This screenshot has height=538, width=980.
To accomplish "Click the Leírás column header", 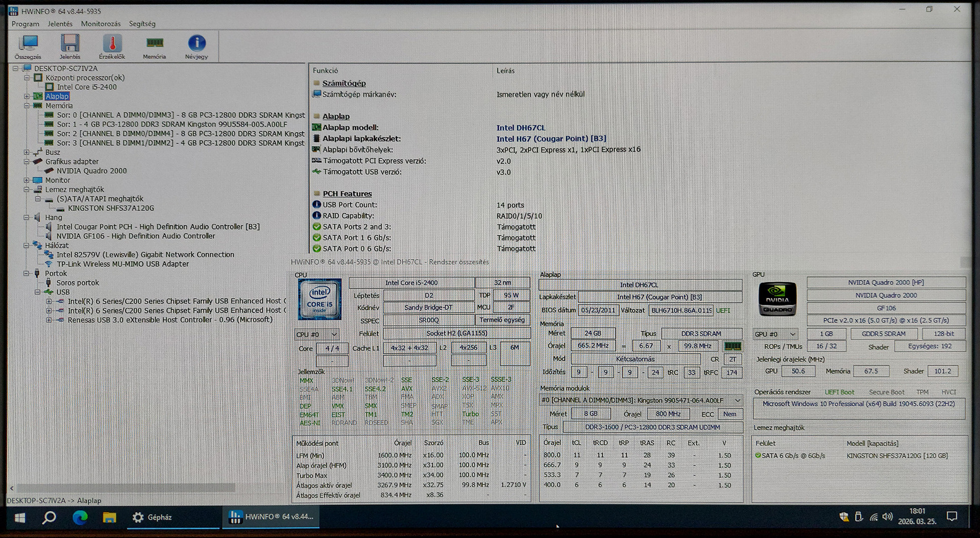I will tap(505, 71).
